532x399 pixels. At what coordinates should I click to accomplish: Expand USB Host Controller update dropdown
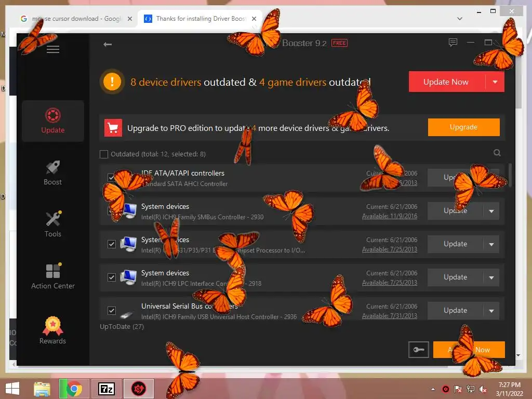(x=491, y=311)
